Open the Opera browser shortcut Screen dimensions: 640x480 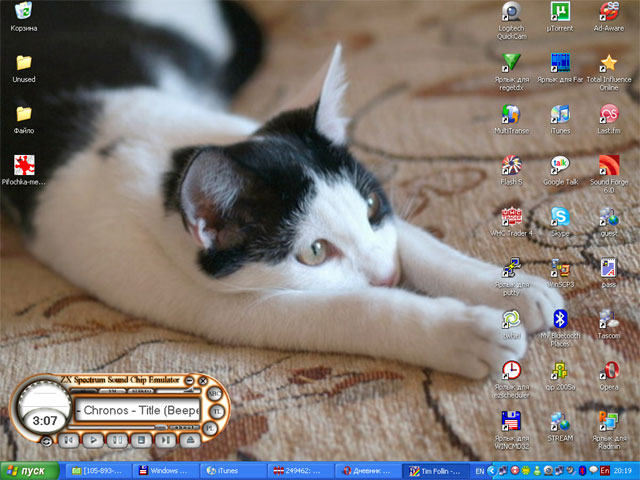[x=608, y=370]
